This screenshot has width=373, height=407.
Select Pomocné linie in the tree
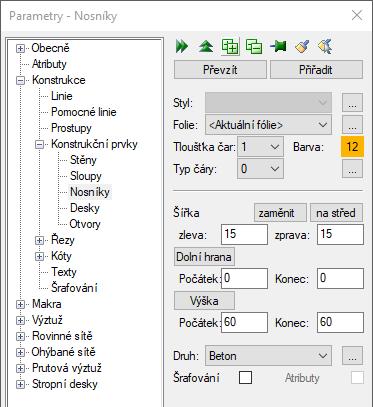coord(84,112)
